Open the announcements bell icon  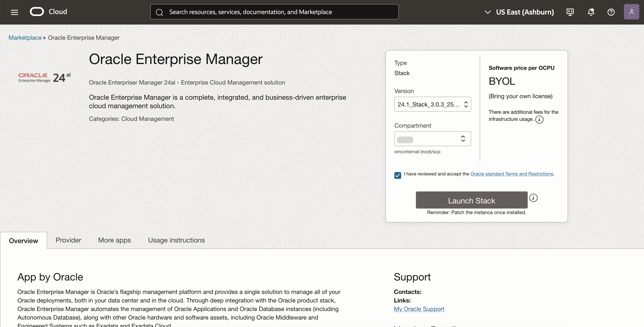(591, 12)
